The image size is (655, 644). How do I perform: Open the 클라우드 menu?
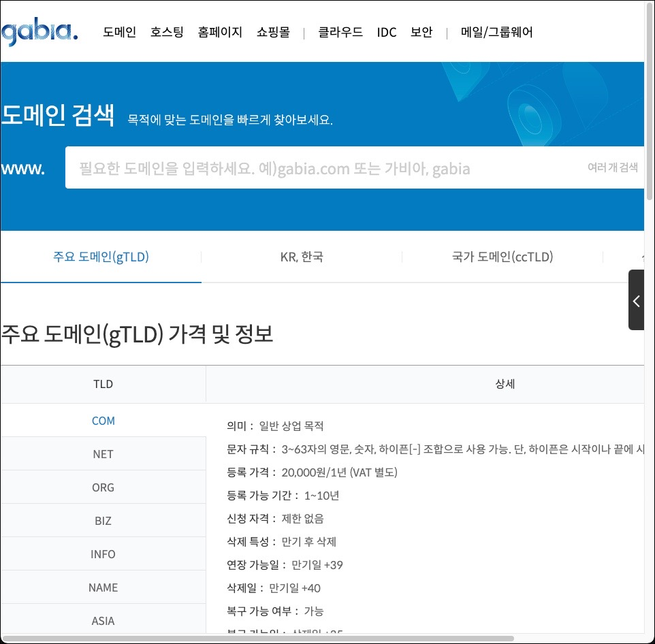[x=340, y=32]
